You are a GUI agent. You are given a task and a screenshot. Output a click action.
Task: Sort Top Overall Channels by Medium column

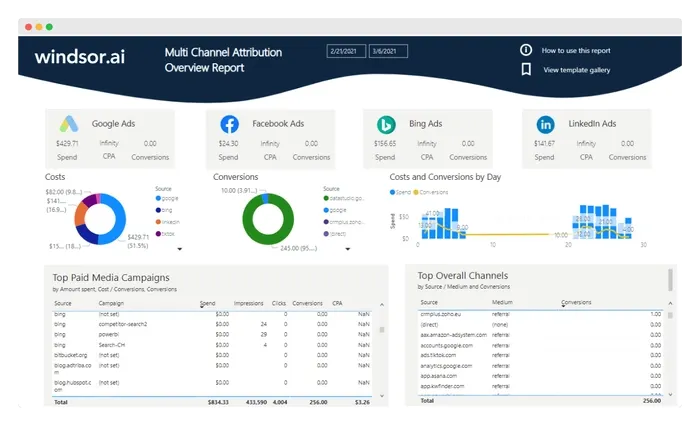tap(502, 302)
